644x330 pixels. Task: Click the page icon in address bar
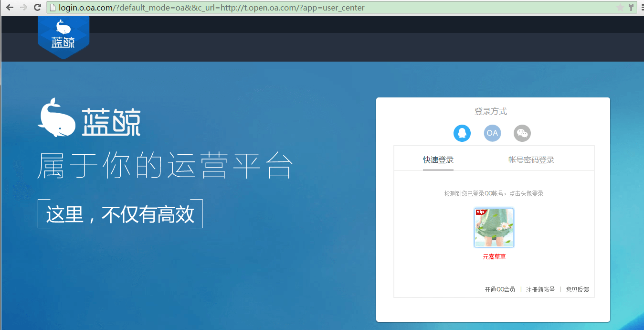coord(53,8)
